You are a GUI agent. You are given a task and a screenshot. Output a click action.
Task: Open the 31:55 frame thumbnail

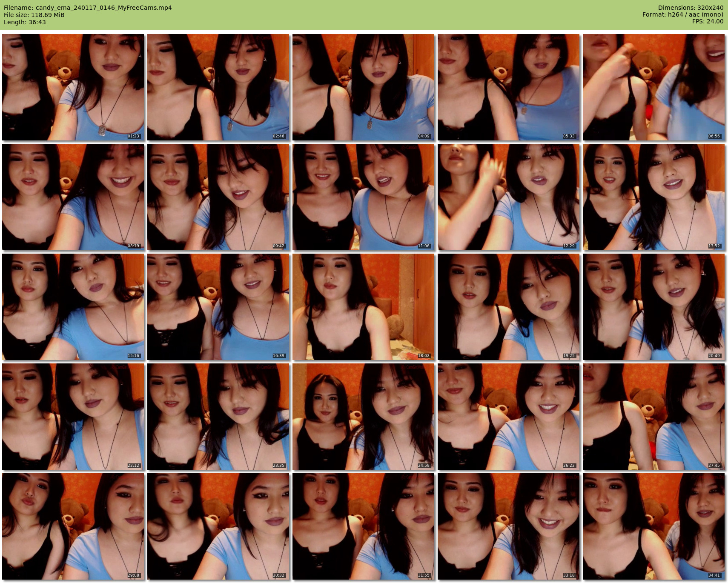(x=363, y=526)
